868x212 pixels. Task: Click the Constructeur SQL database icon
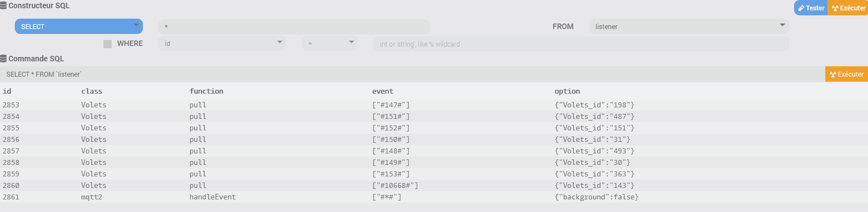click(3, 5)
